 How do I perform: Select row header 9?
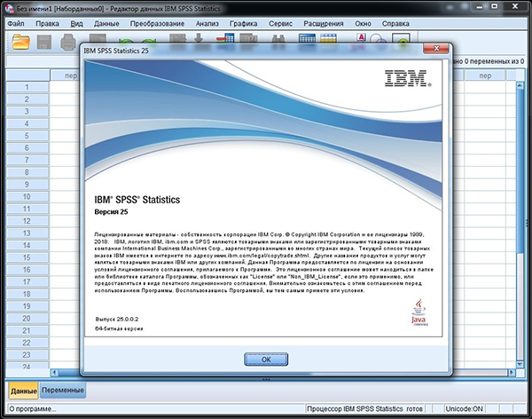click(27, 185)
